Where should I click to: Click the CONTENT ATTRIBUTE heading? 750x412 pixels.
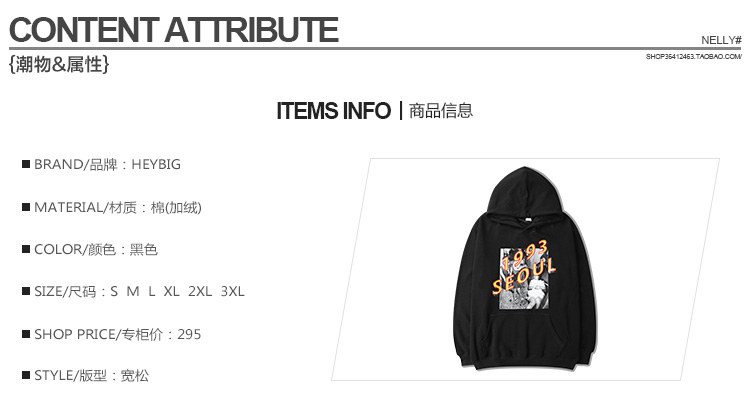tap(174, 30)
